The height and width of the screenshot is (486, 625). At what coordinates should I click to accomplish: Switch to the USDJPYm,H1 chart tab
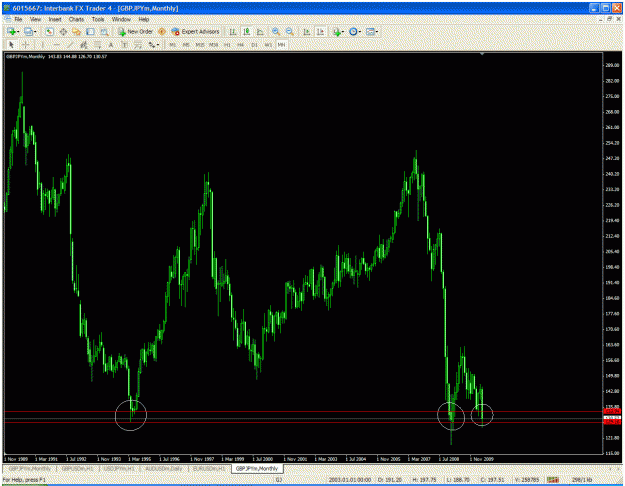[119, 469]
